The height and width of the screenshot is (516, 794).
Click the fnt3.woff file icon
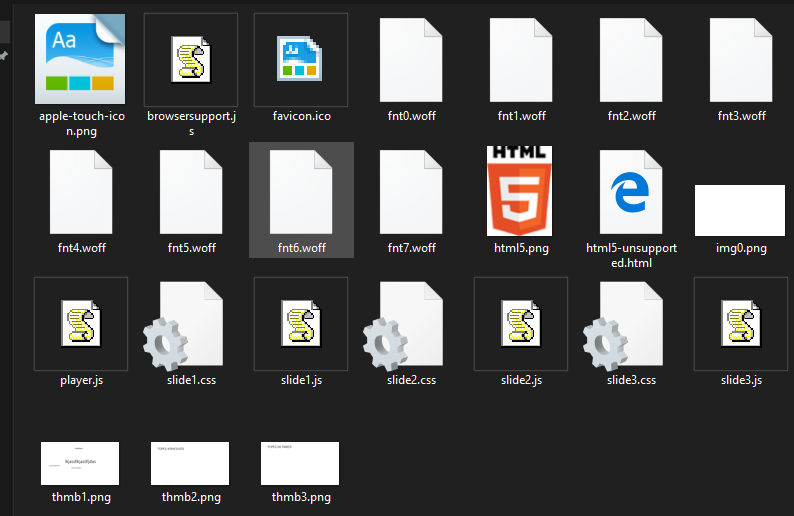[741, 60]
